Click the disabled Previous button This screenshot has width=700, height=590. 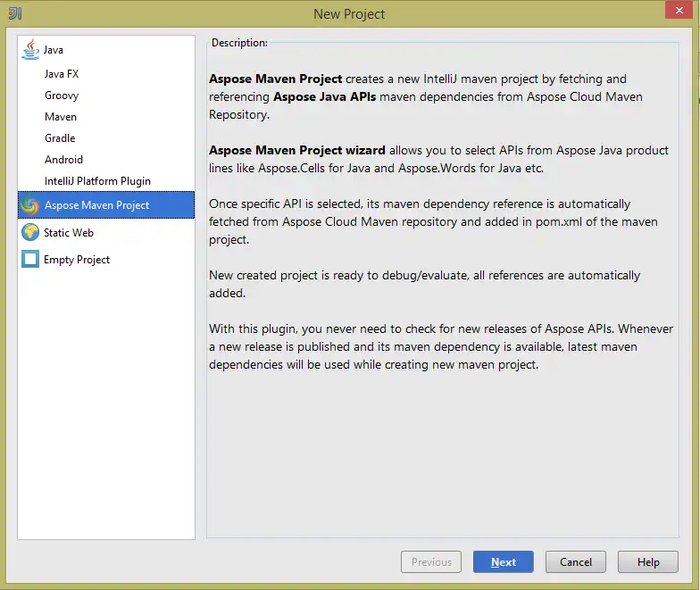click(431, 562)
